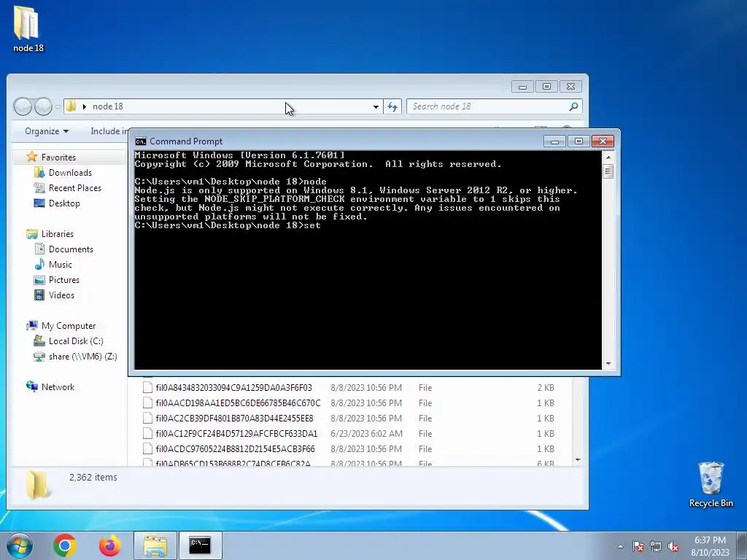Expand the breadcrumb arrow before node 18

coord(85,106)
